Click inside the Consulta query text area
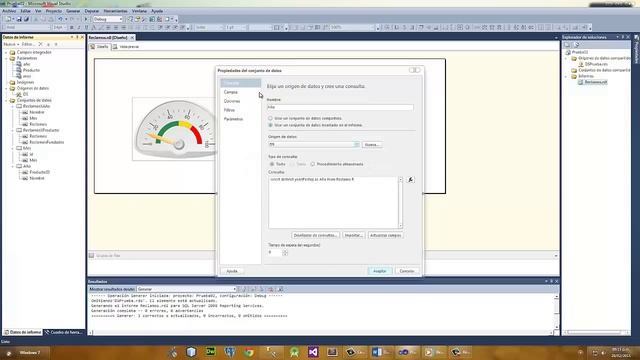640x360 pixels. coord(333,202)
